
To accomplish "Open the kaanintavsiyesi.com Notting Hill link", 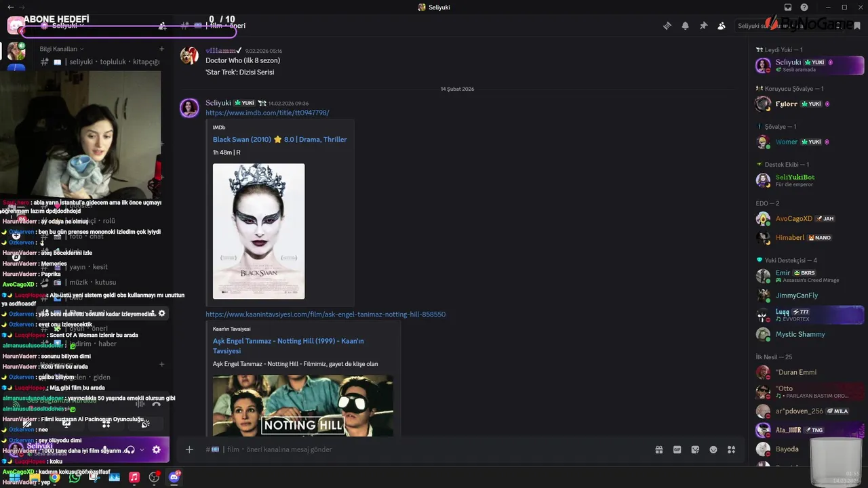I will tap(325, 314).
